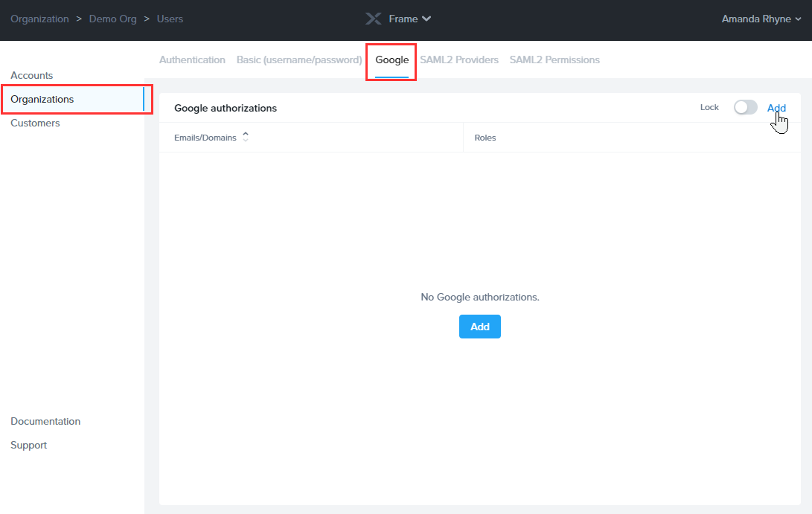This screenshot has height=514, width=812.
Task: Click the Roles column header
Action: pos(485,138)
